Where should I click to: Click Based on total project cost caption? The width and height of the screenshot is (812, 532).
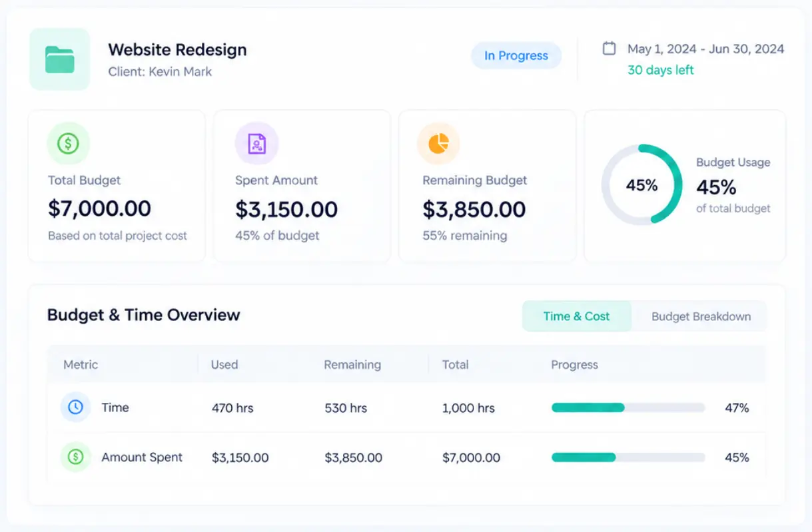point(117,236)
